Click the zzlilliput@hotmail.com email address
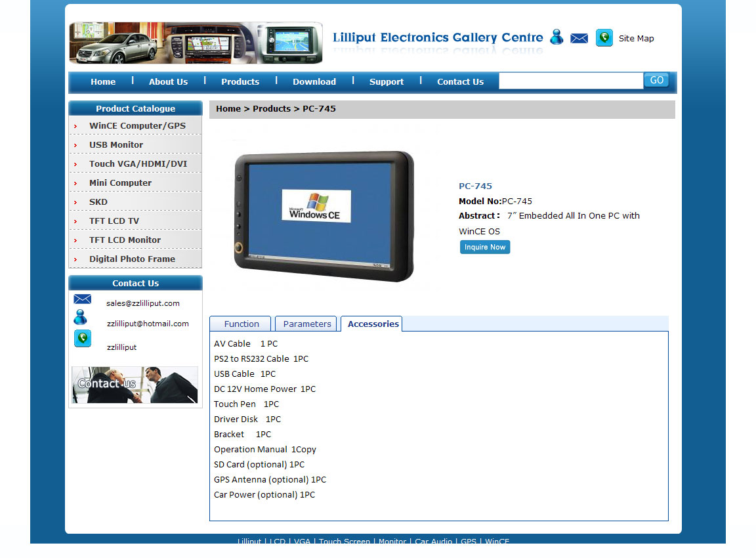 [x=148, y=324]
